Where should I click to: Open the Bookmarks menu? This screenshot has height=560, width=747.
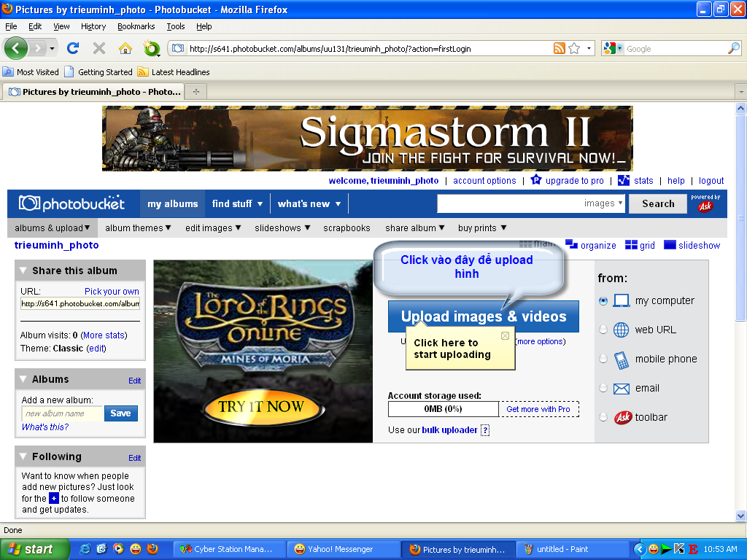click(x=136, y=26)
